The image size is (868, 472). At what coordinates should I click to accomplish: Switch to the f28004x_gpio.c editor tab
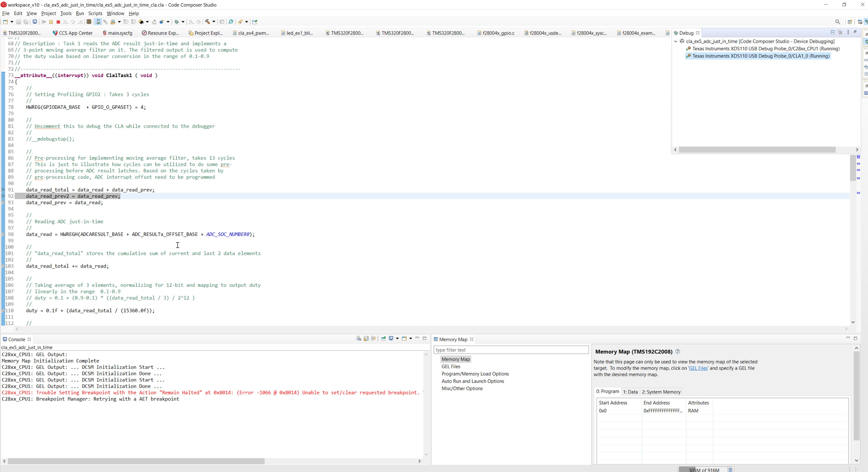(x=496, y=33)
